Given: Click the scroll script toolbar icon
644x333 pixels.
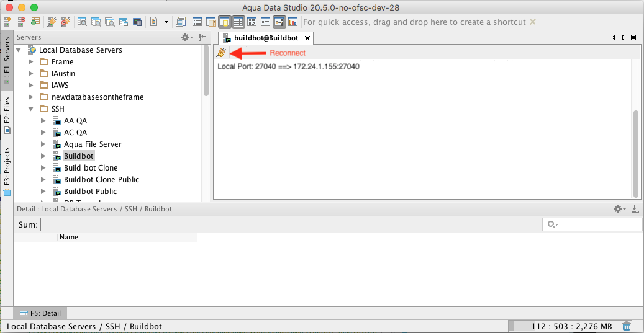Looking at the screenshot, I should coord(181,22).
